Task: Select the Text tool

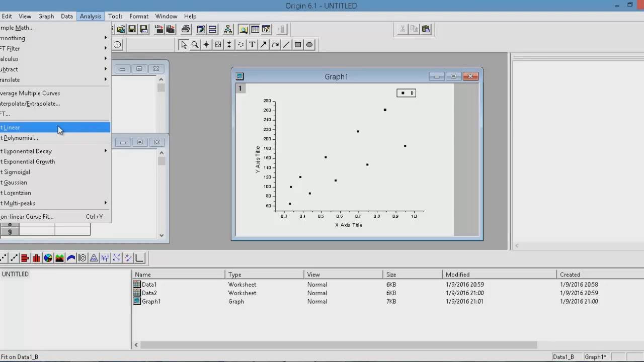Action: [x=252, y=45]
